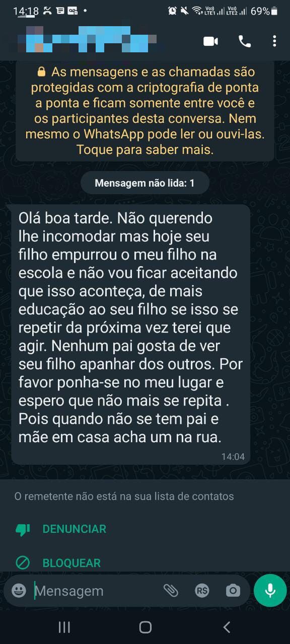Viewport: 290px width, 644px height.
Task: Open the three-dot options menu
Action: pyautogui.click(x=274, y=41)
